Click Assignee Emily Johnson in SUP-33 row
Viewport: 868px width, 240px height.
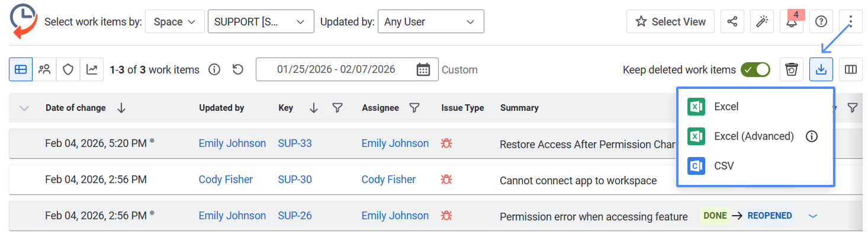pos(395,143)
